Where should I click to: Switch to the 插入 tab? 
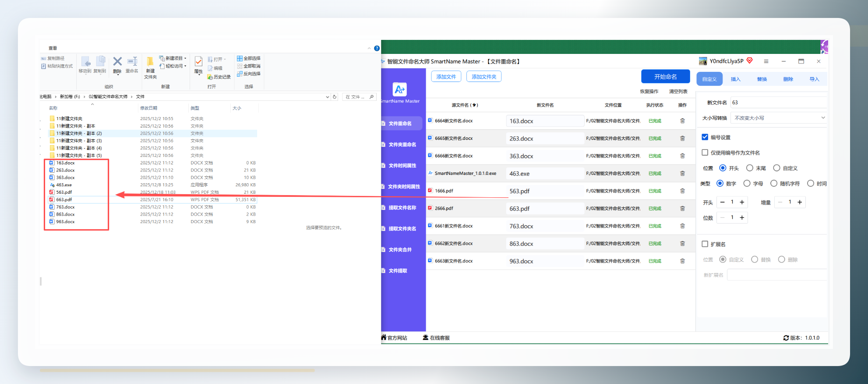[x=736, y=79]
